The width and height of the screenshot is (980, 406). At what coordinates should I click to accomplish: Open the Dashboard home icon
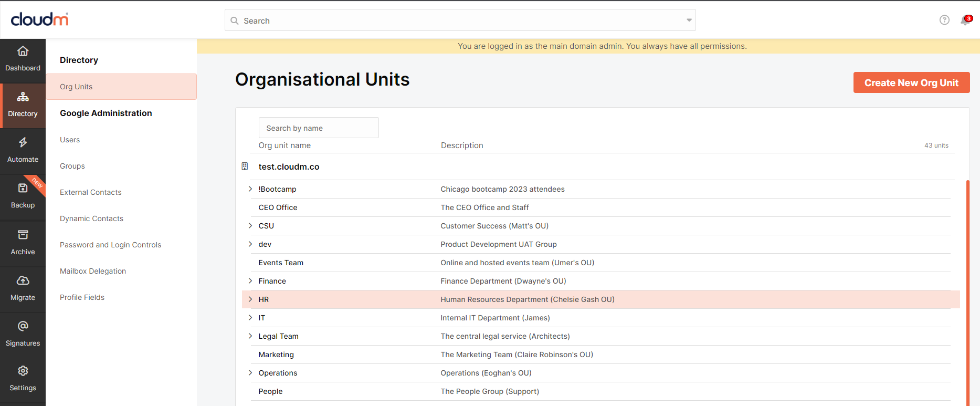click(x=23, y=51)
